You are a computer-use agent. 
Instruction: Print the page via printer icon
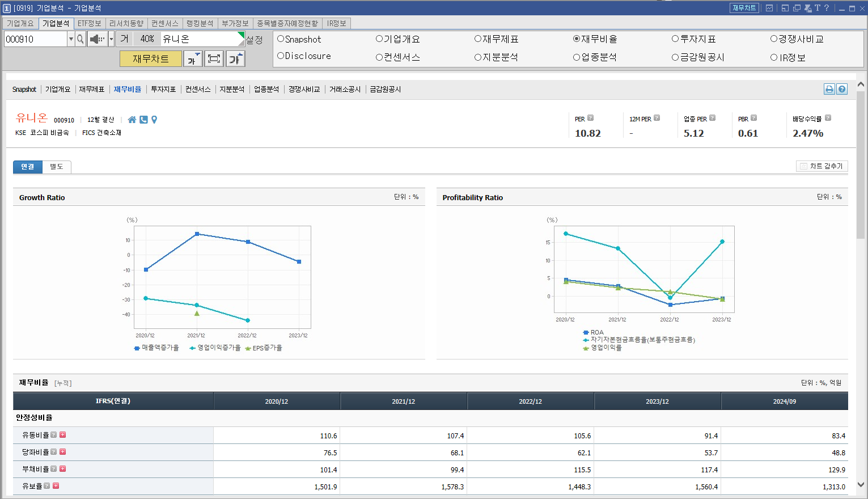(x=829, y=89)
